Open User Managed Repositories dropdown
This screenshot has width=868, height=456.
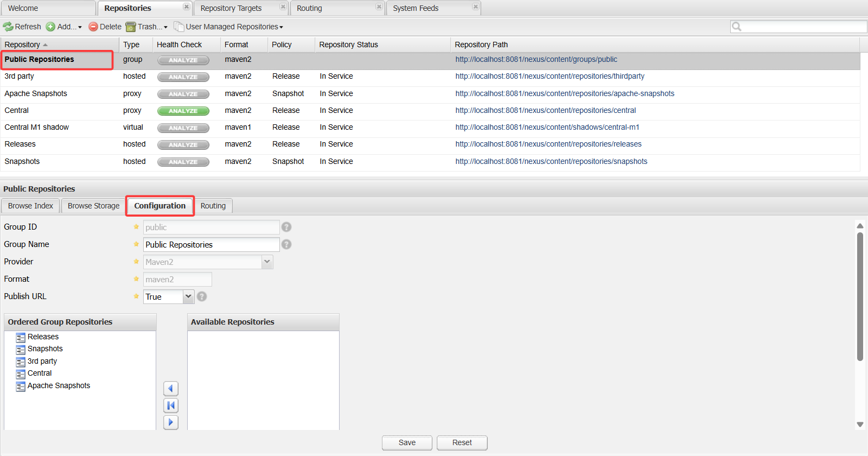coord(228,27)
